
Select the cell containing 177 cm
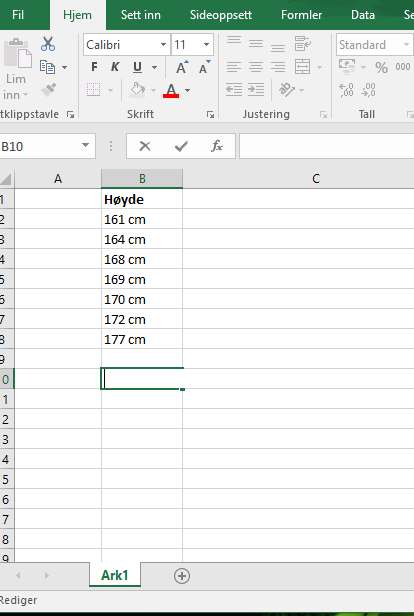(142, 339)
